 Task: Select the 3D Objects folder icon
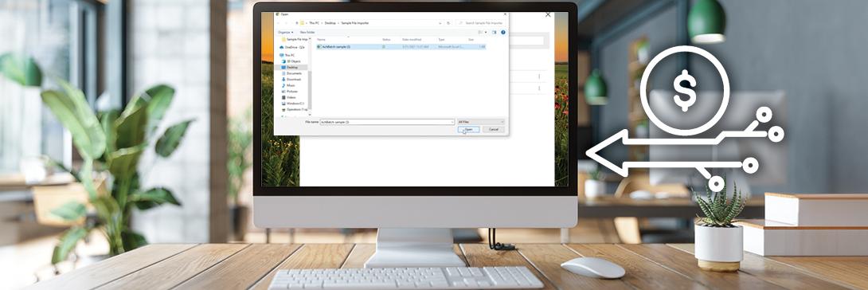283,61
